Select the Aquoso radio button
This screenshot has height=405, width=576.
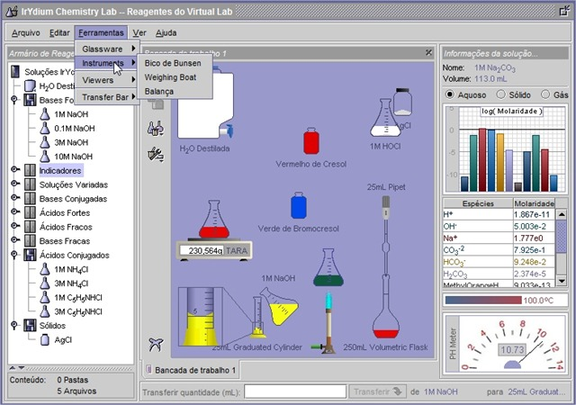[450, 94]
